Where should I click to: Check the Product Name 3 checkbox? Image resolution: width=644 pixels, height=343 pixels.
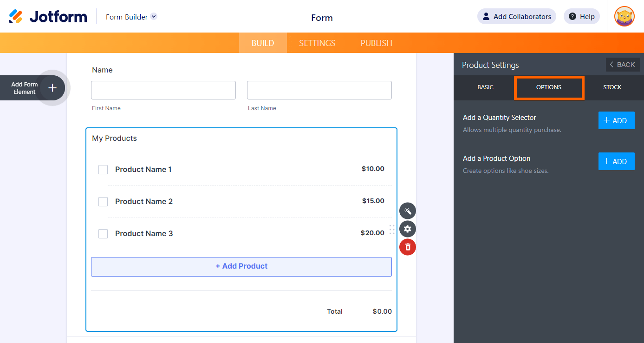[x=103, y=234]
